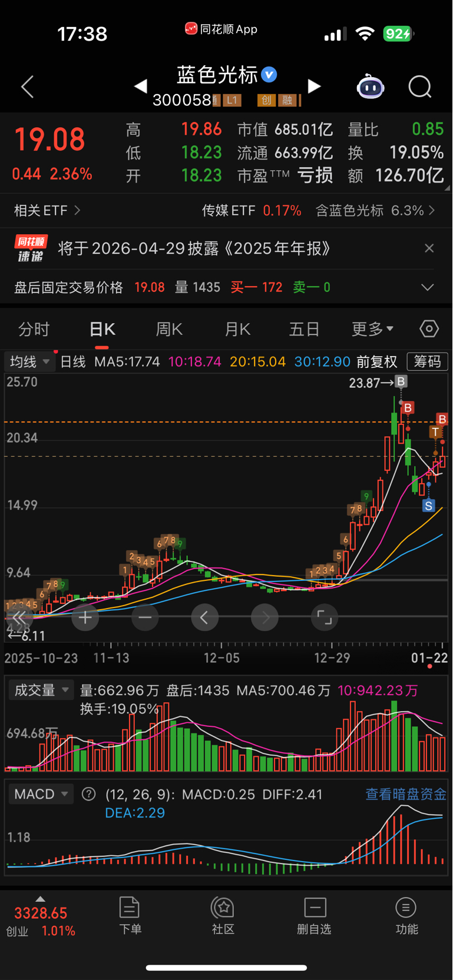Viewport: 453px width, 980px height.
Task: Open the 社区 community tab
Action: click(x=223, y=916)
